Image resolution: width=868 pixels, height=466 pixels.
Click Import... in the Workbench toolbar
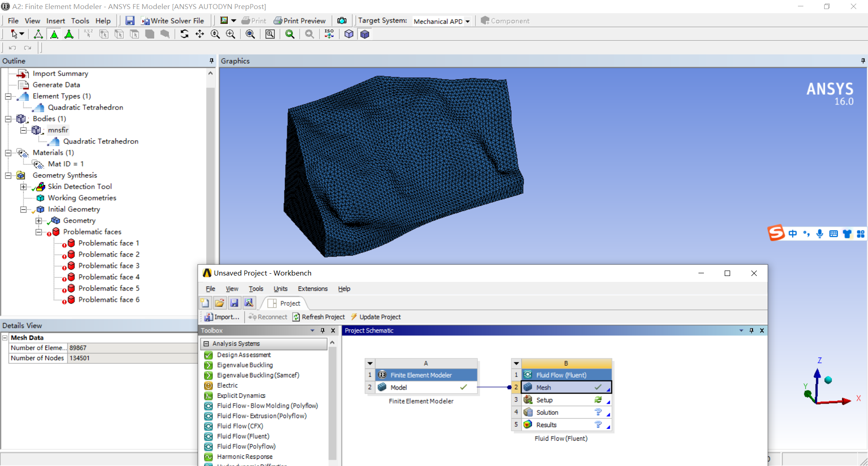coord(222,317)
